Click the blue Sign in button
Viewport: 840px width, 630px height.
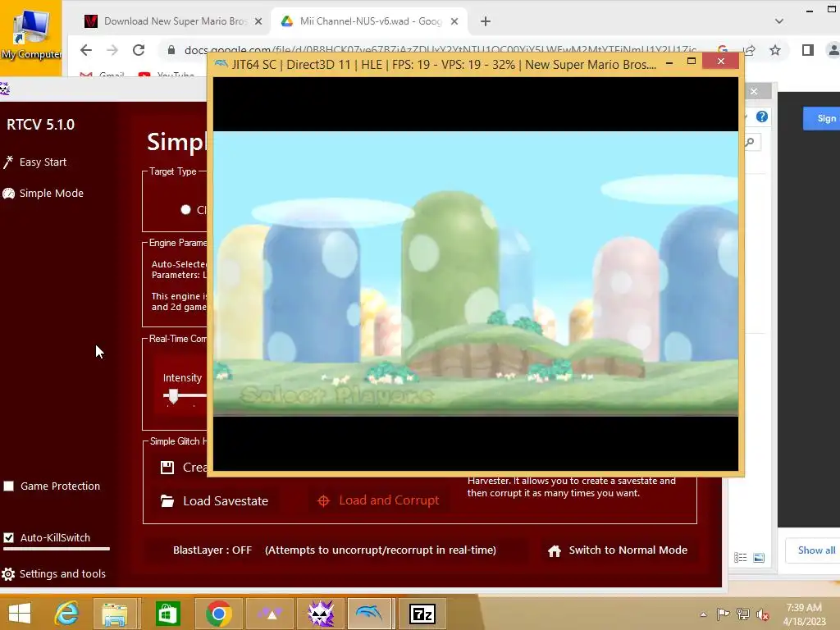coord(821,118)
